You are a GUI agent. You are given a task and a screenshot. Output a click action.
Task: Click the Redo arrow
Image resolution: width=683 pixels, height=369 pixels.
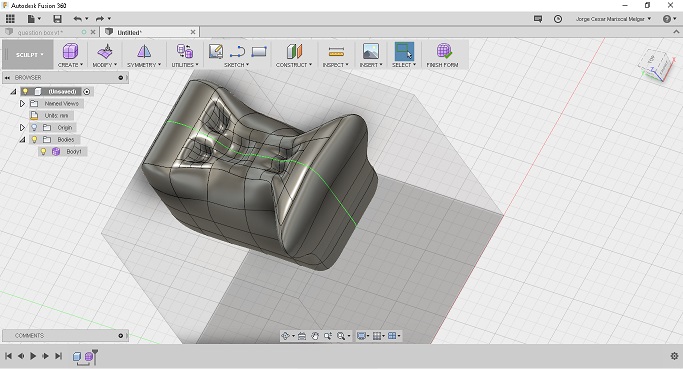100,19
